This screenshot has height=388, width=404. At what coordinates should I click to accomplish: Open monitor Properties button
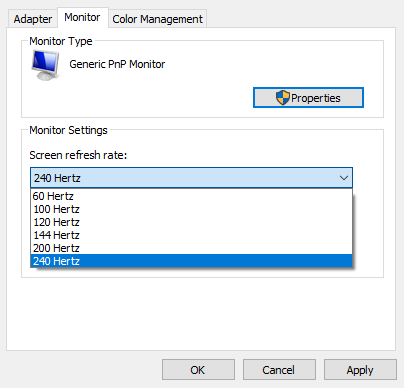(308, 98)
